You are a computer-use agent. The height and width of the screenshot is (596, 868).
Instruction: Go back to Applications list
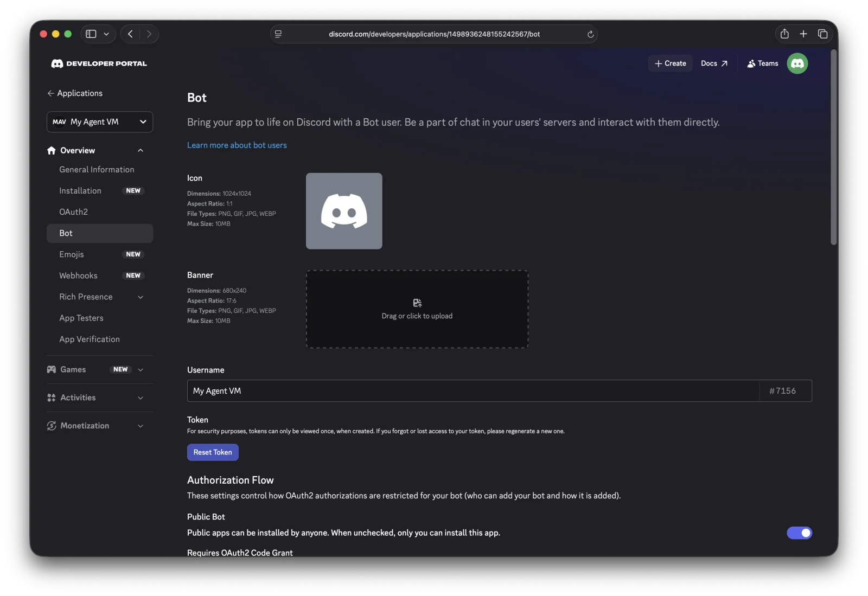[75, 93]
